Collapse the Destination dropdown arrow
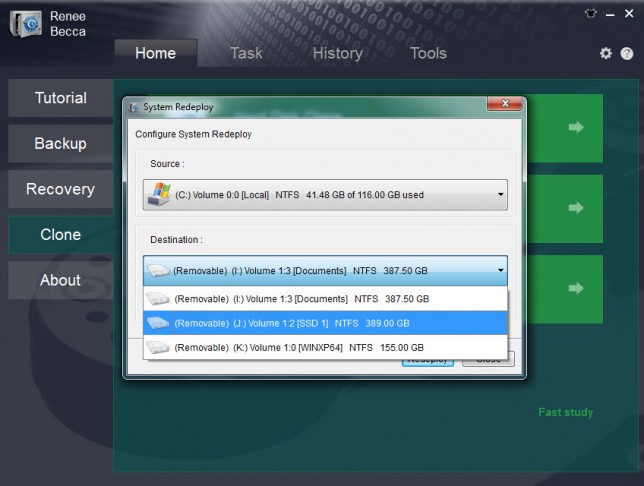Image resolution: width=644 pixels, height=486 pixels. pyautogui.click(x=500, y=271)
